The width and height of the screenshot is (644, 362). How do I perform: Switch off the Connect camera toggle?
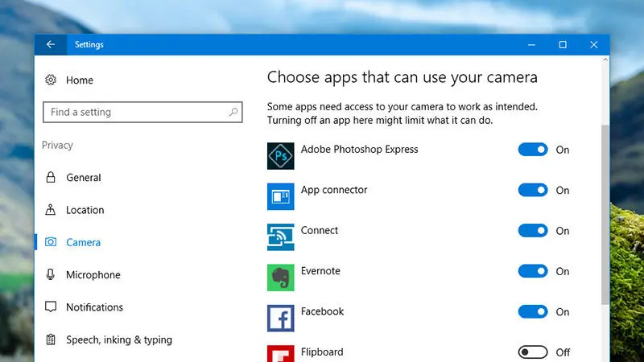pyautogui.click(x=533, y=231)
